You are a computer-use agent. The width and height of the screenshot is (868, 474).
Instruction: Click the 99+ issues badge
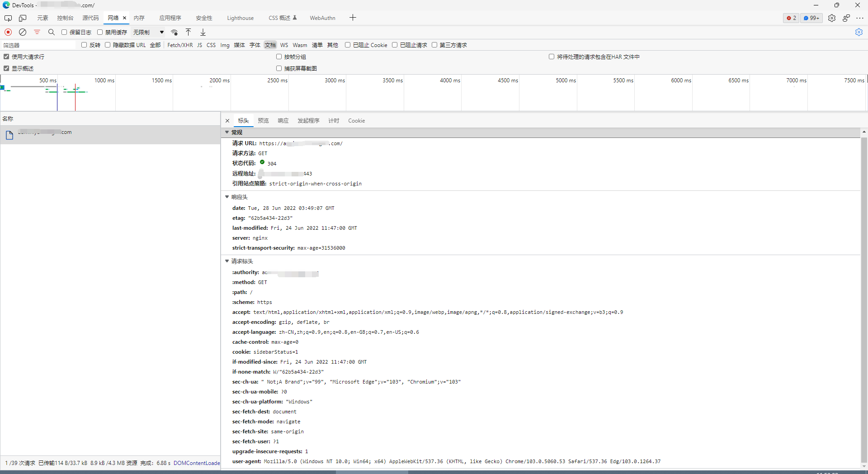tap(811, 18)
